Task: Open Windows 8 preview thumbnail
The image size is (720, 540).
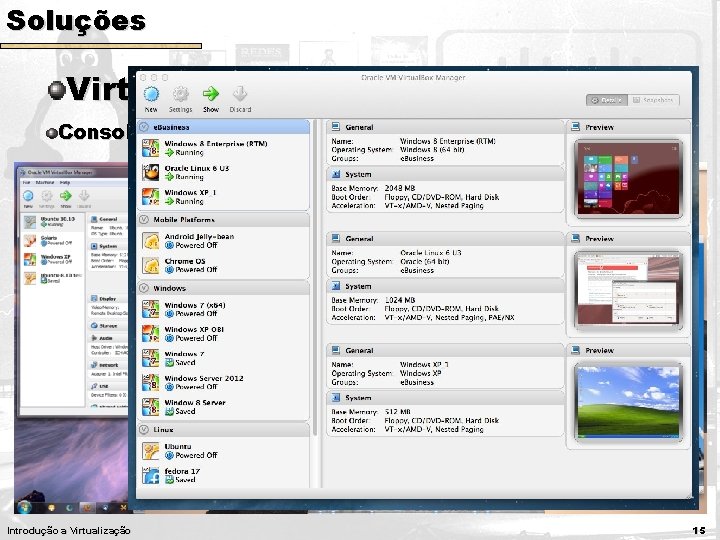Action: point(628,179)
